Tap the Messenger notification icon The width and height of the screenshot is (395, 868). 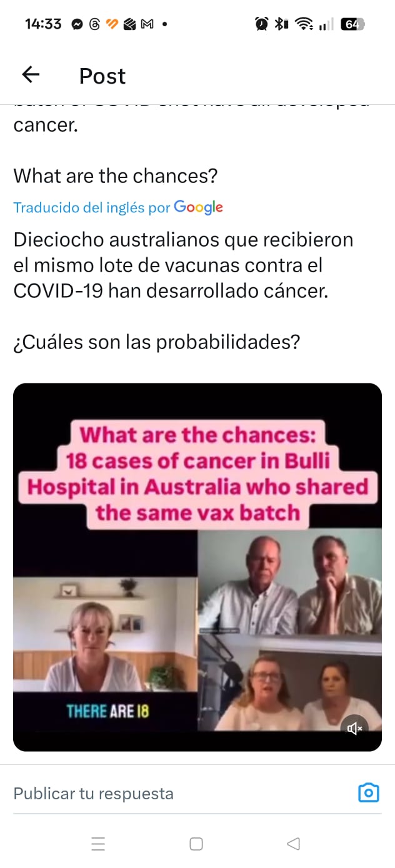tap(77, 24)
